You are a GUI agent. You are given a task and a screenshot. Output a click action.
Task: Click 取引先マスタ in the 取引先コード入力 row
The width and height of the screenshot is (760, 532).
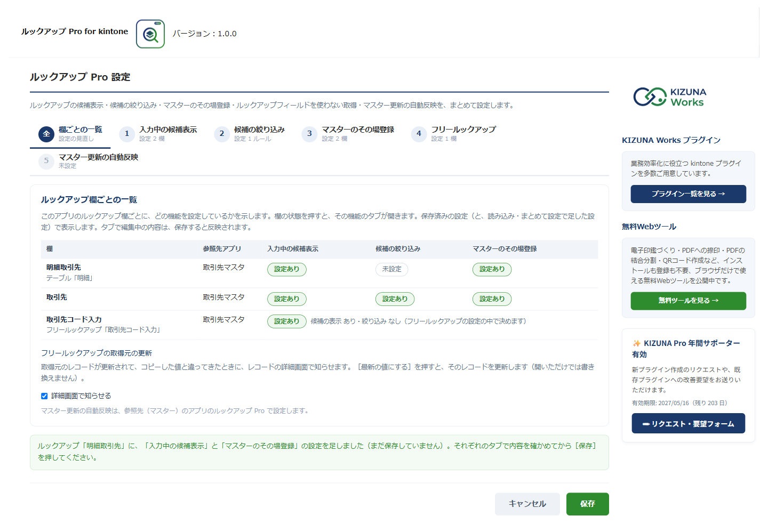click(x=223, y=320)
